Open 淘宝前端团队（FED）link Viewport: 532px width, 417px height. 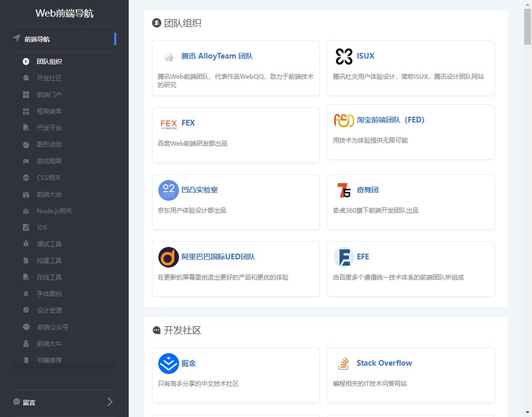click(x=390, y=120)
